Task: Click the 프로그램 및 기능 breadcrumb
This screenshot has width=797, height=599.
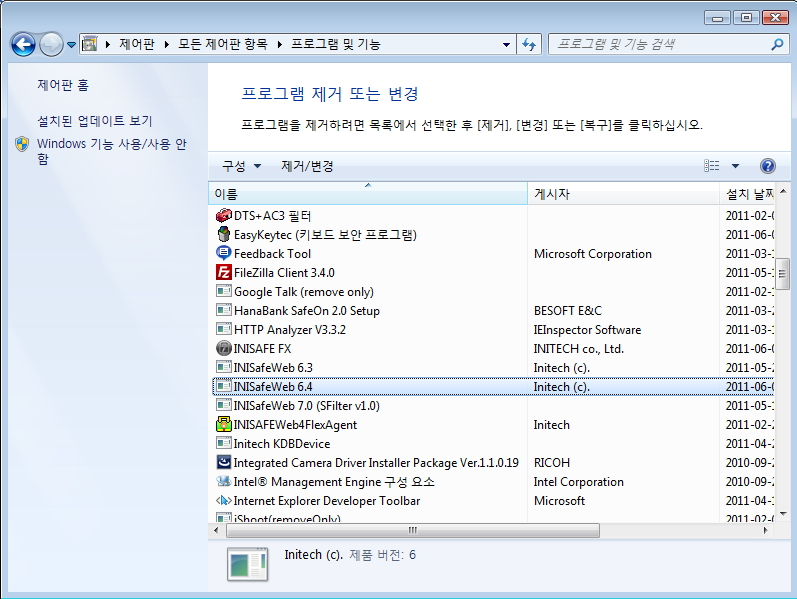Action: [335, 44]
